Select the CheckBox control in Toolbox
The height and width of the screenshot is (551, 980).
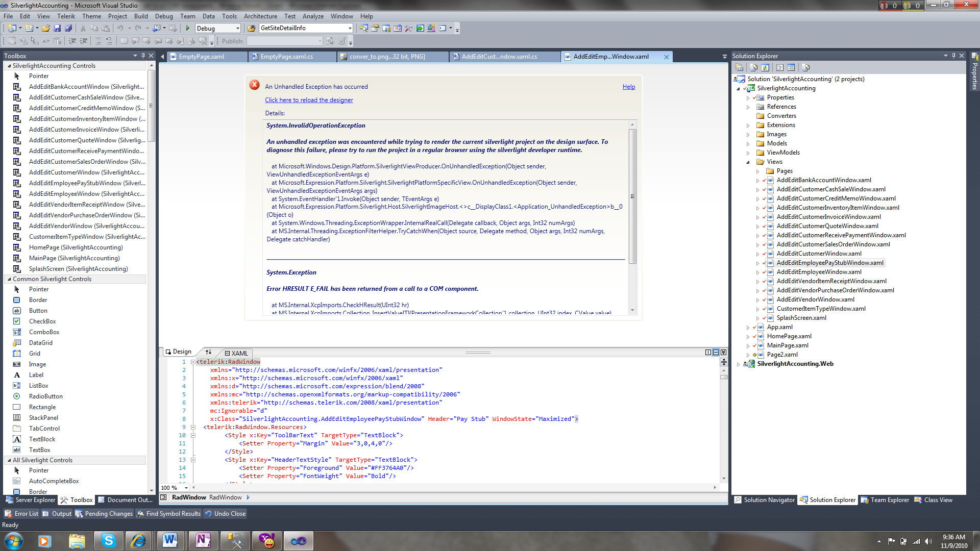42,321
